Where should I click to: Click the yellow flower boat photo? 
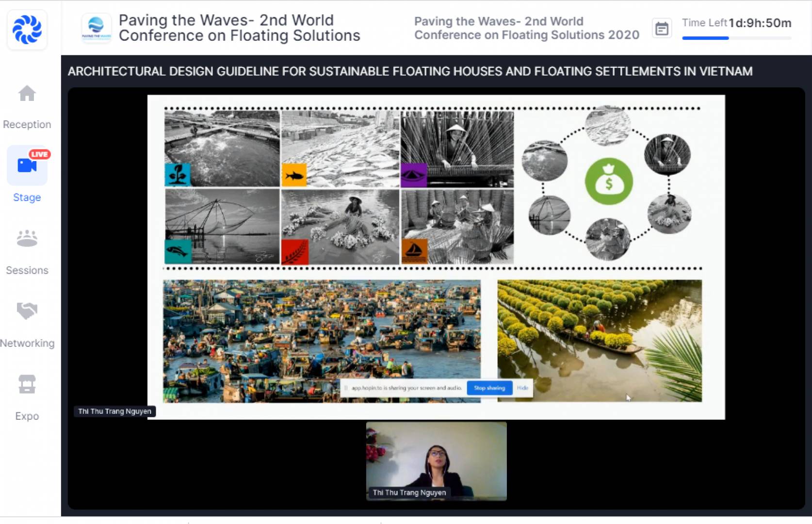click(599, 340)
